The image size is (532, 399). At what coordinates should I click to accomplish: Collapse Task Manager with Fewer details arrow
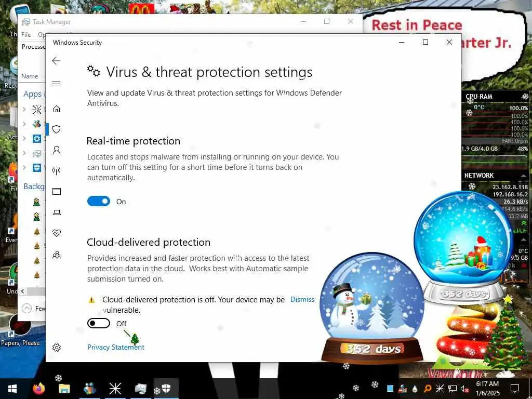point(26,308)
